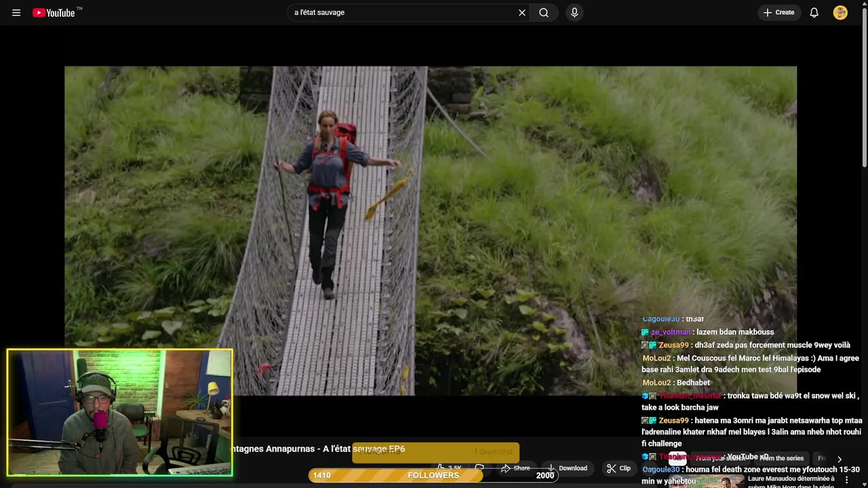
Task: Dislike the video with thumbs-down
Action: [479, 468]
